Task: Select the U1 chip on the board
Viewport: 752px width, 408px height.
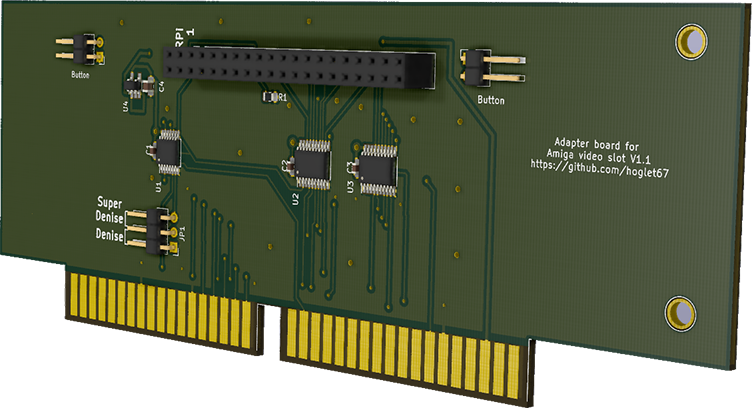Action: point(169,152)
